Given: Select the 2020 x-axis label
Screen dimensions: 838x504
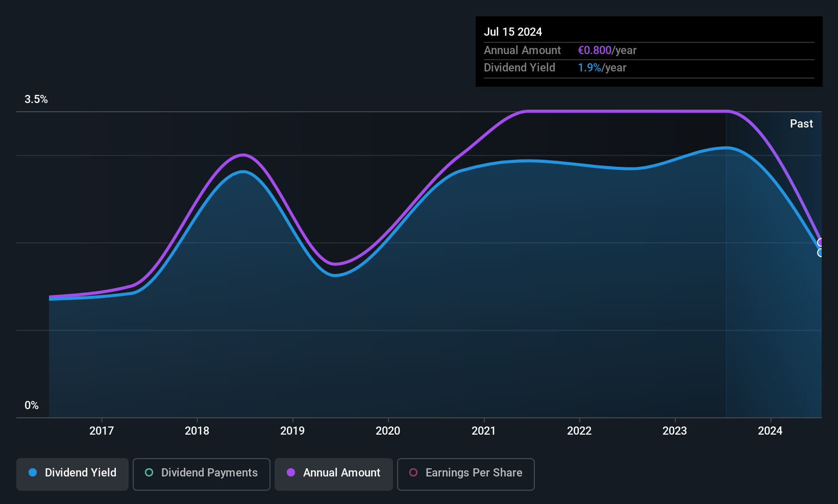Looking at the screenshot, I should (388, 431).
